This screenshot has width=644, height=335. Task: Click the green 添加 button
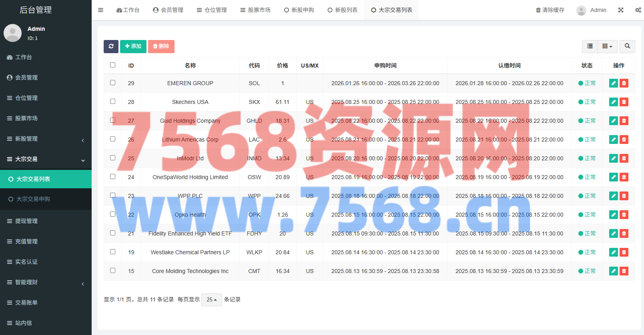pyautogui.click(x=133, y=46)
